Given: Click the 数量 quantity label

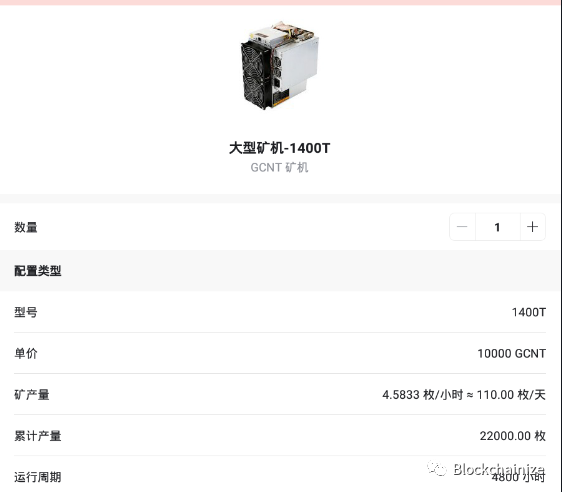Looking at the screenshot, I should [x=26, y=227].
